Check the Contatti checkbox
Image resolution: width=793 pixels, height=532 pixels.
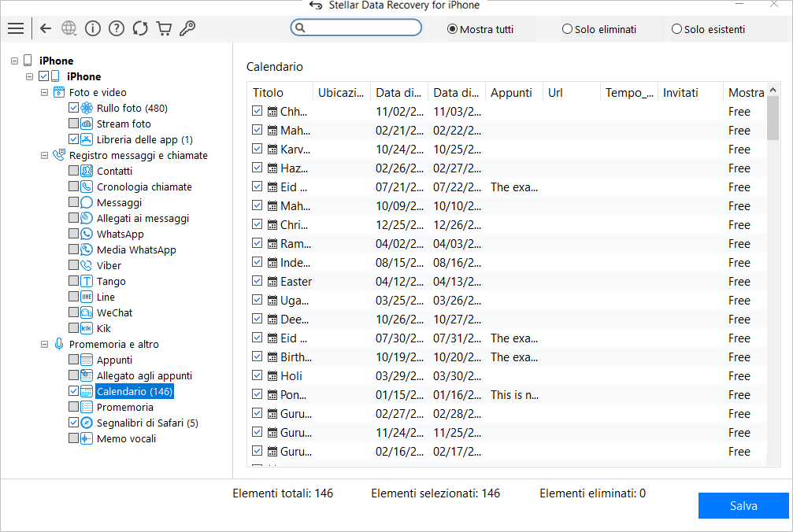click(x=73, y=171)
